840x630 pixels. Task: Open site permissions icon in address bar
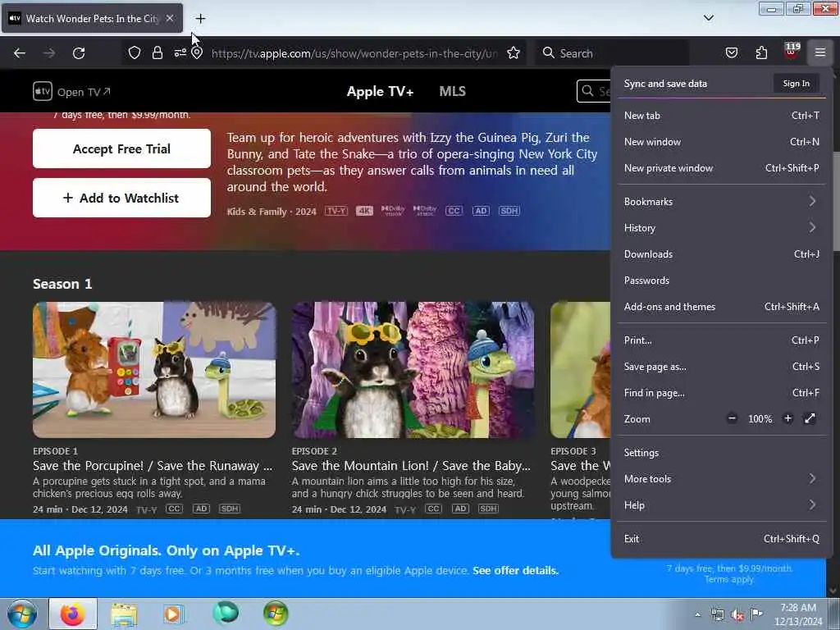click(x=180, y=53)
